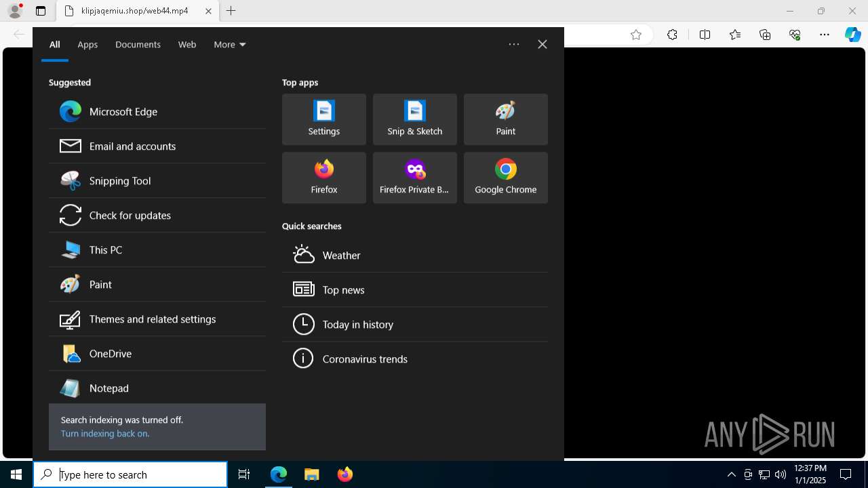Close the search panel
The height and width of the screenshot is (488, 868).
pos(542,44)
